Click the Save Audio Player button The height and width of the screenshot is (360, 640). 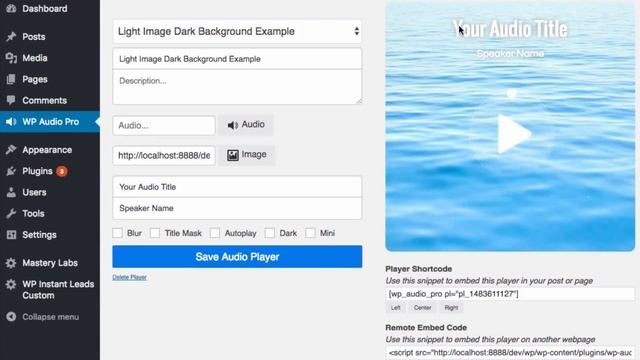[237, 257]
